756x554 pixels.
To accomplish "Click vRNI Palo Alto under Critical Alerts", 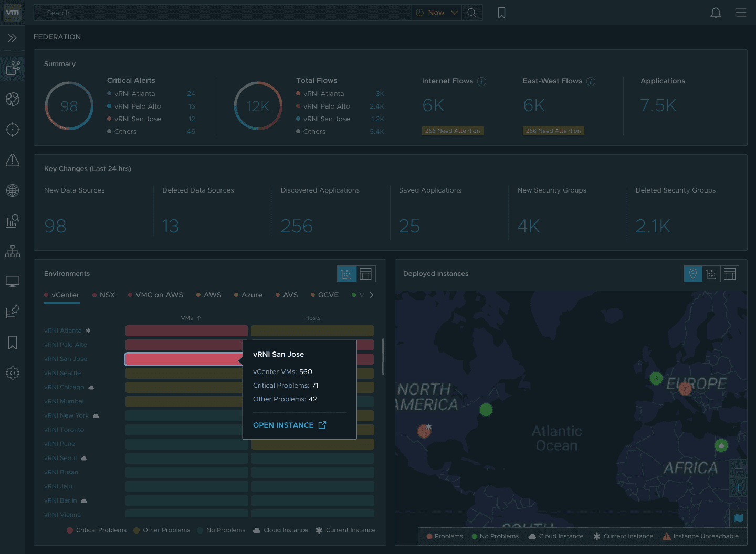I will coord(138,106).
